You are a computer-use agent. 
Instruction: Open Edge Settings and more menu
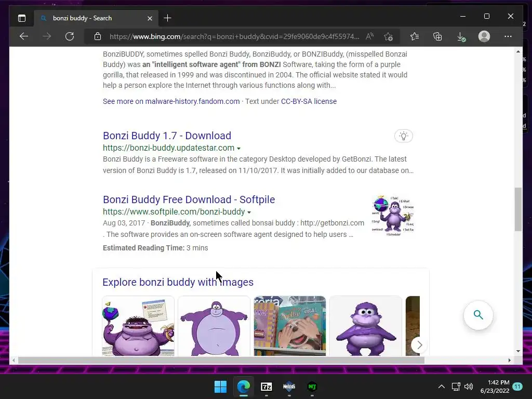[508, 36]
